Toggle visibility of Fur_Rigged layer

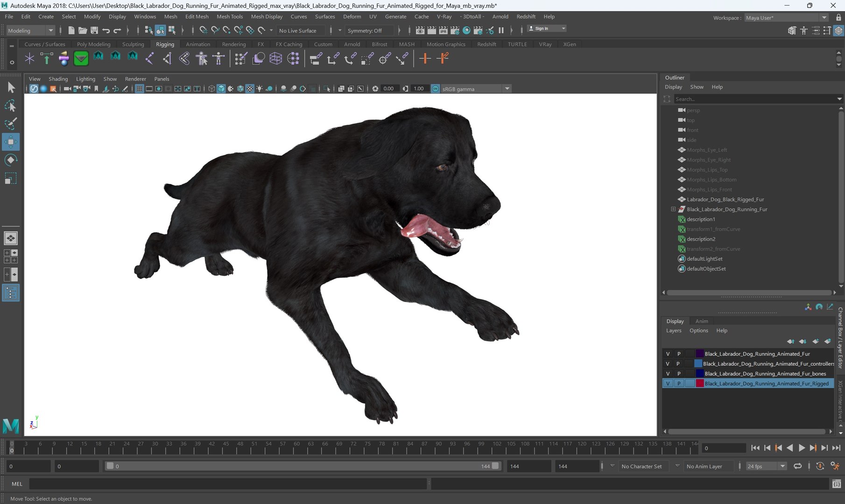pos(668,383)
